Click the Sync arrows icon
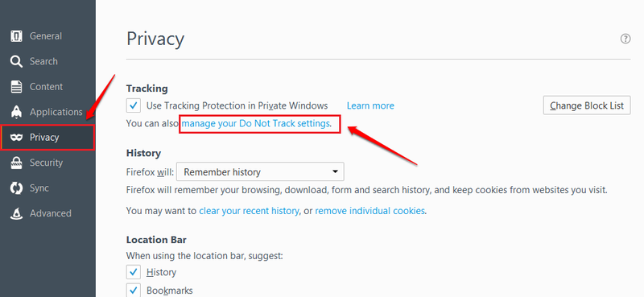The height and width of the screenshot is (297, 644). point(16,188)
